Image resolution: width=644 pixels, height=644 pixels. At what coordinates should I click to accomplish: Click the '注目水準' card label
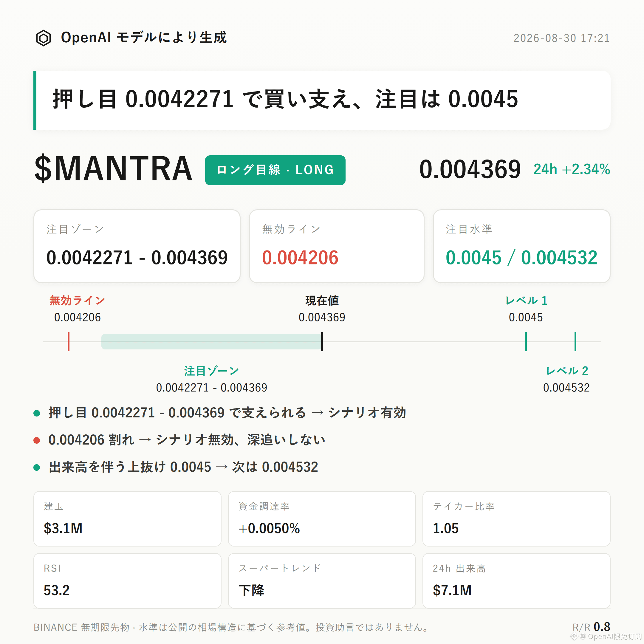pos(469,229)
